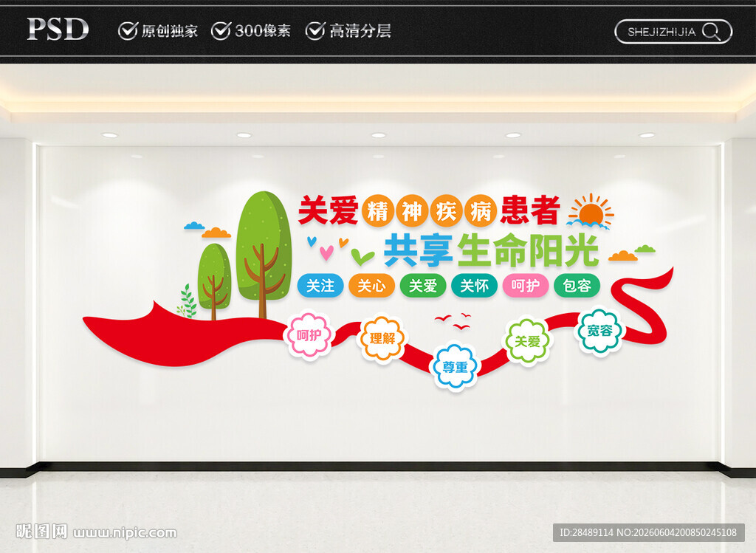Click the blue cloud left of the trees
Viewport: 756px width, 553px height.
[x=194, y=225]
